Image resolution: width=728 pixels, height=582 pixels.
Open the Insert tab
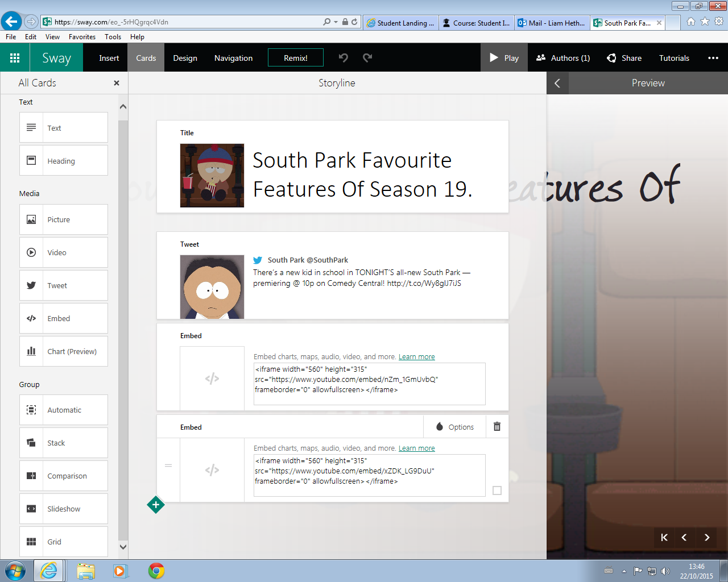[x=109, y=58]
